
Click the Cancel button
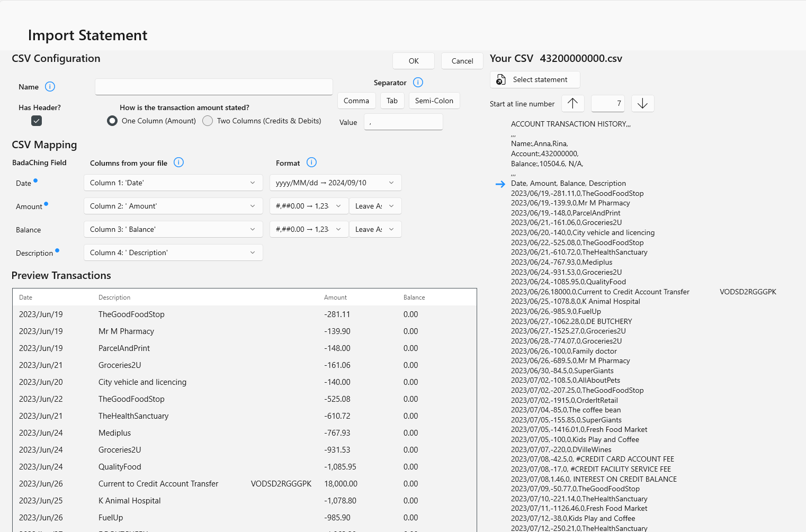[x=462, y=61]
